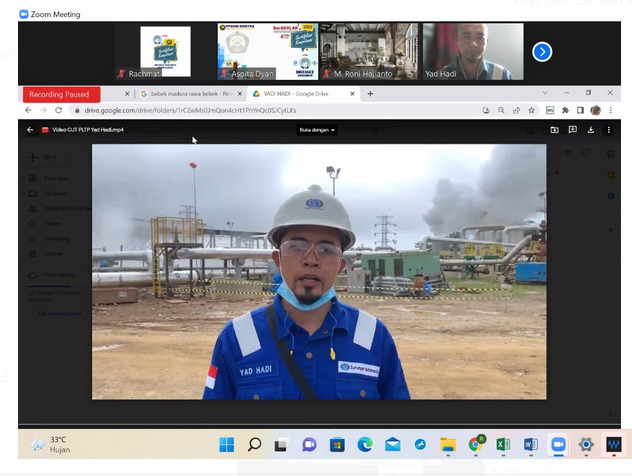The image size is (632, 476).
Task: Select Aspita Dyan participant thumbnail
Action: (268, 51)
